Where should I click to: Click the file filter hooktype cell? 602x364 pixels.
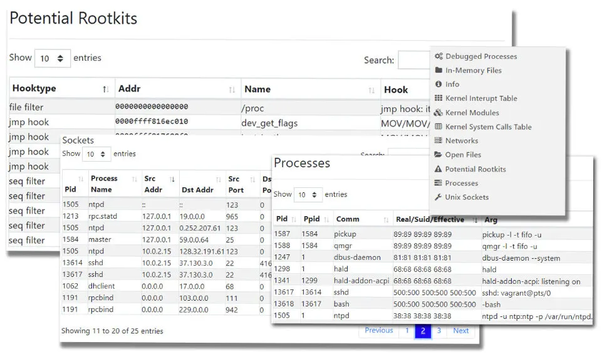(x=26, y=107)
